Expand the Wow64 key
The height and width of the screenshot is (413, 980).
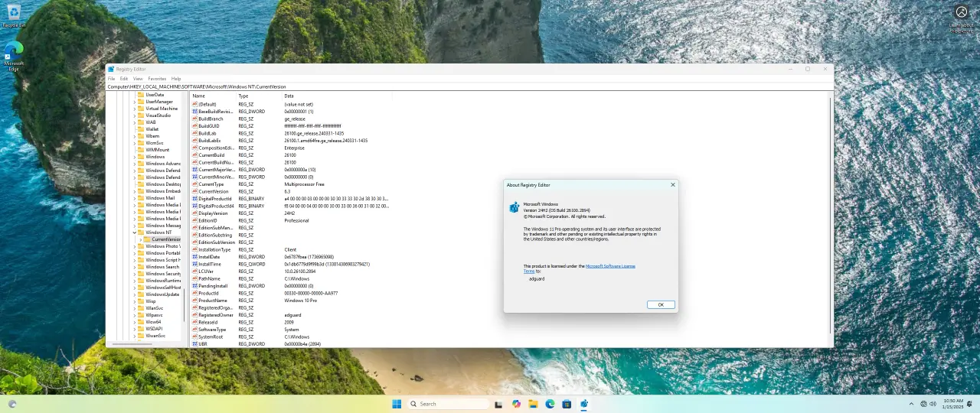pyautogui.click(x=134, y=322)
